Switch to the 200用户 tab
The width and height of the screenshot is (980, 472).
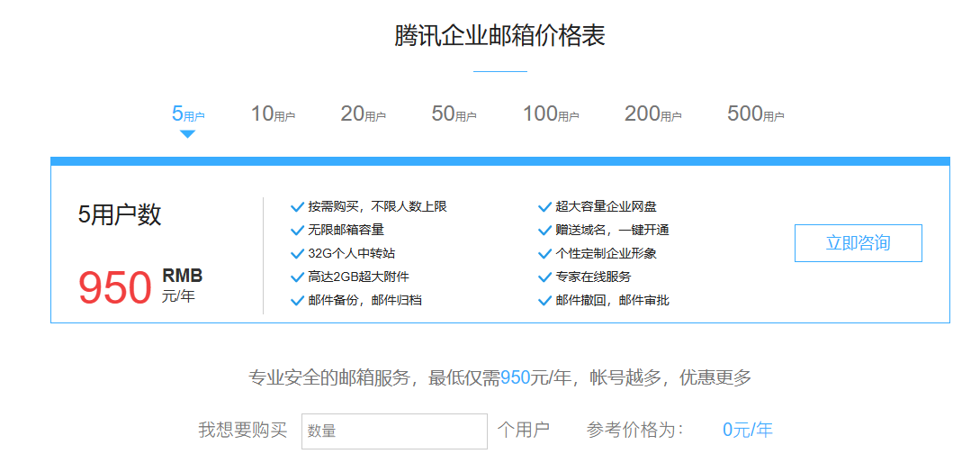[652, 114]
